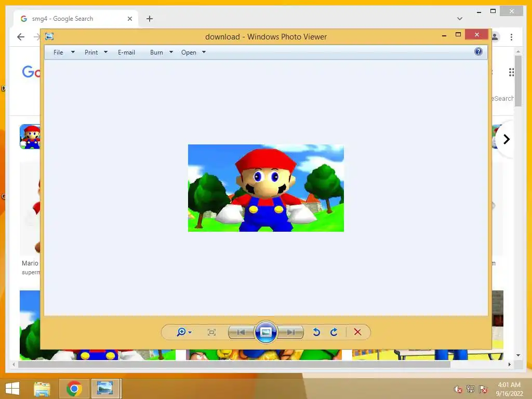The image size is (532, 399).
Task: Open Photo Viewer help icon
Action: point(478,51)
